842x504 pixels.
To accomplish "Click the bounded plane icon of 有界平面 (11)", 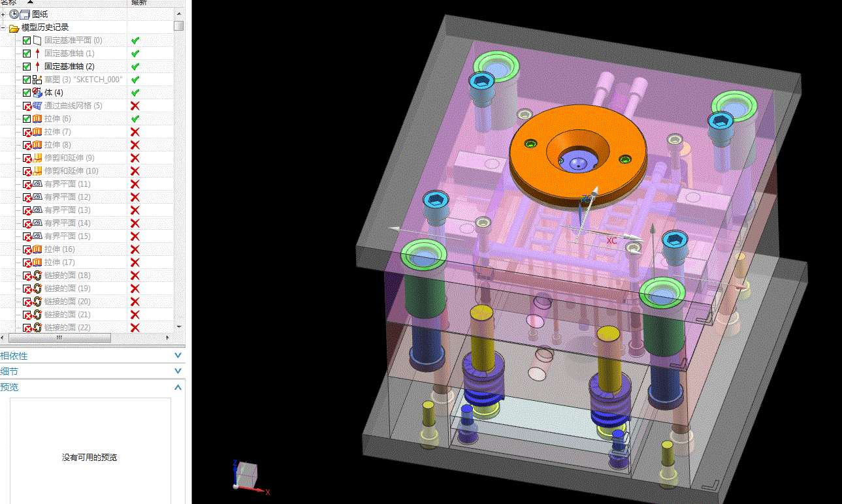I will point(37,184).
